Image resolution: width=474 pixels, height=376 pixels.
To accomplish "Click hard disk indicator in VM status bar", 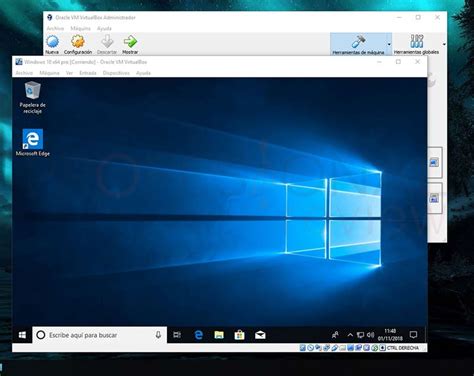I will [x=303, y=348].
